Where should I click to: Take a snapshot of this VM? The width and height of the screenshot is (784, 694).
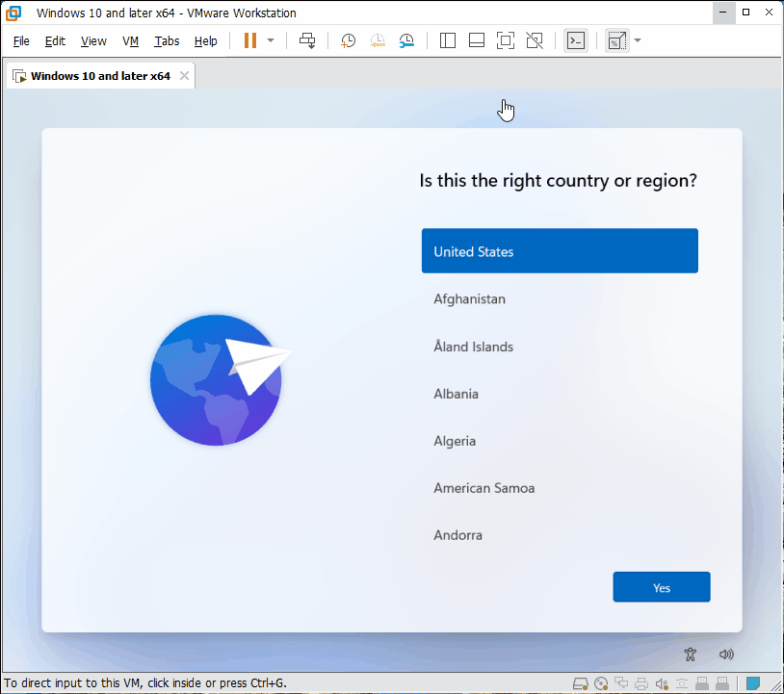pyautogui.click(x=348, y=40)
